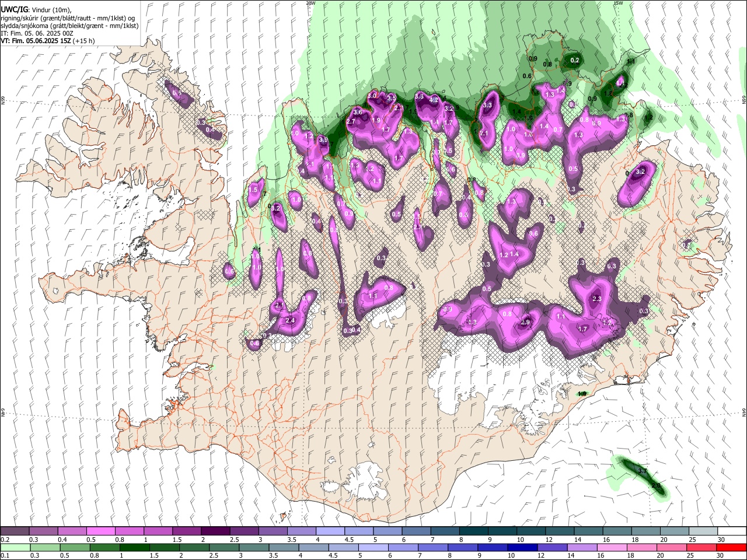Viewport: 747px width, 560px height.
Task: Click pale grey 25 swatch in upper legend row
Action: (x=703, y=531)
